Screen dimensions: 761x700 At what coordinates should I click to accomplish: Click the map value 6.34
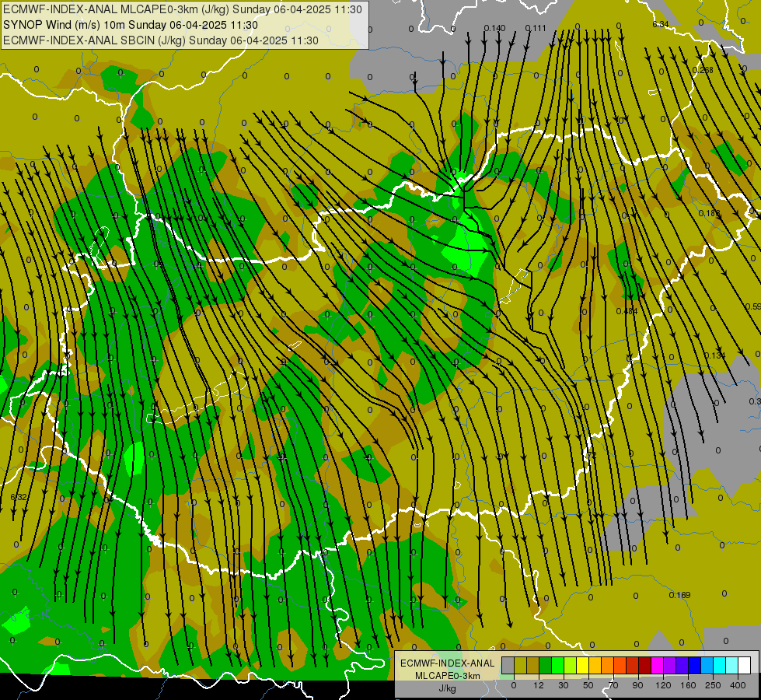[x=661, y=24]
